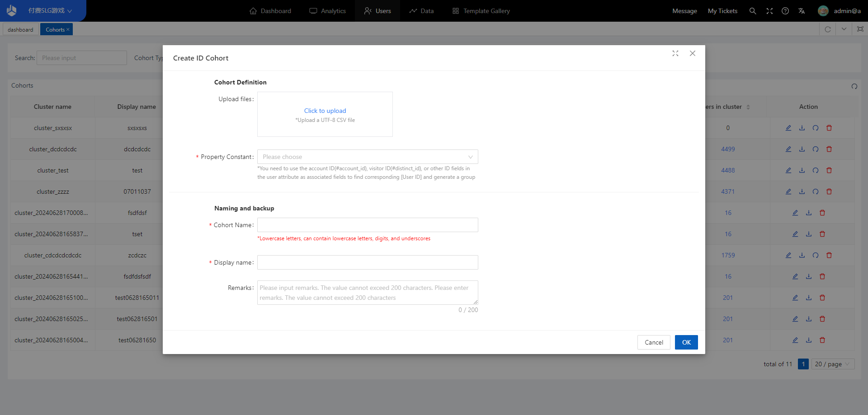This screenshot has width=868, height=415.
Task: Open the Property Constant dropdown
Action: [x=367, y=157]
